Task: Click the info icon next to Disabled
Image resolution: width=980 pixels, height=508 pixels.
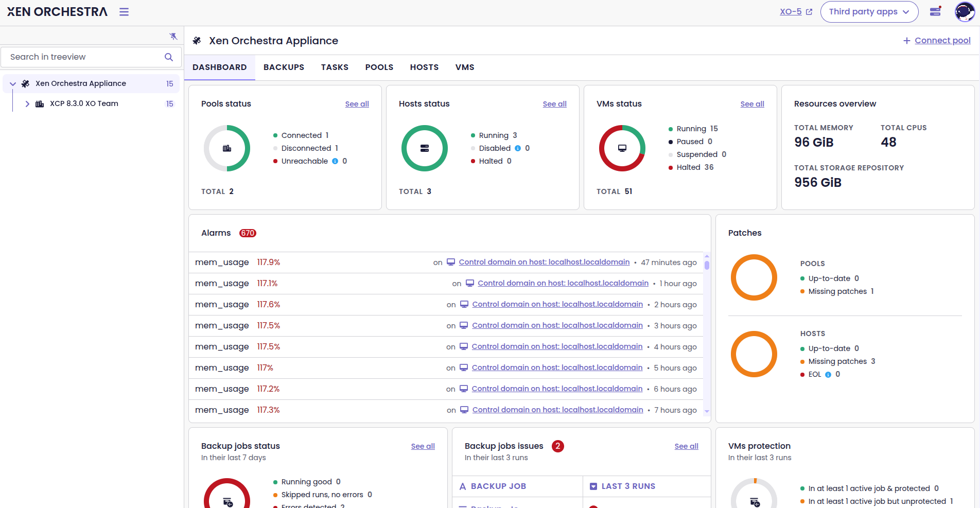Action: [x=518, y=148]
